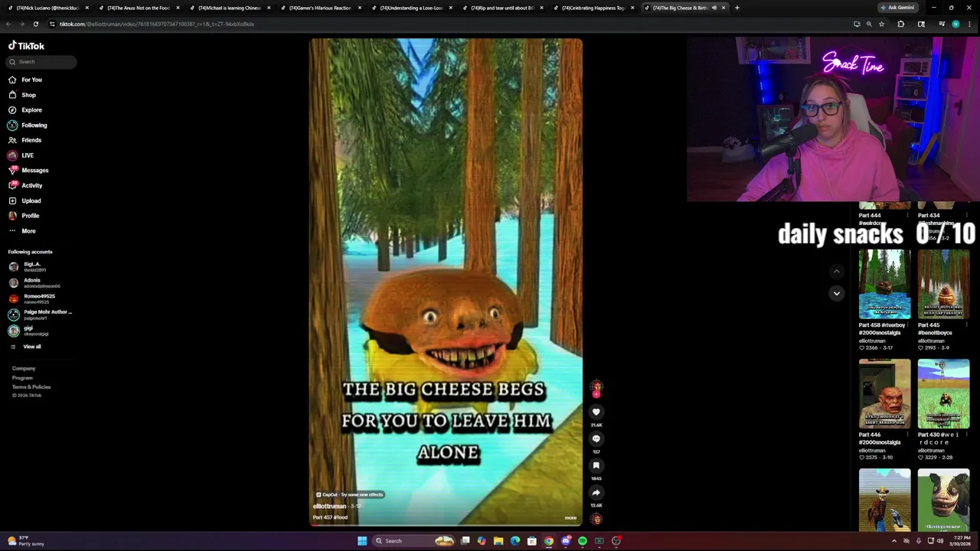This screenshot has width=980, height=551.
Task: Open the Shop page in the sidebar
Action: coord(22,95)
